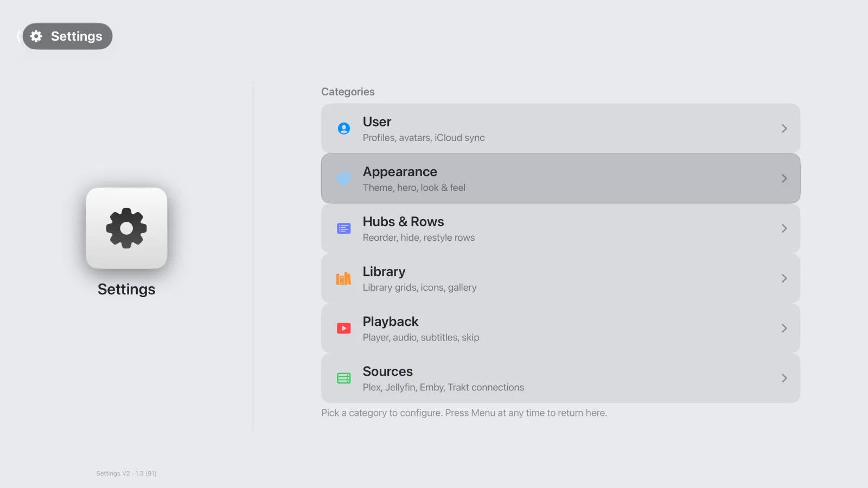Click 'Player, audio, subtitles, skip' text
Viewport: 868px width, 488px height.
[x=421, y=337]
